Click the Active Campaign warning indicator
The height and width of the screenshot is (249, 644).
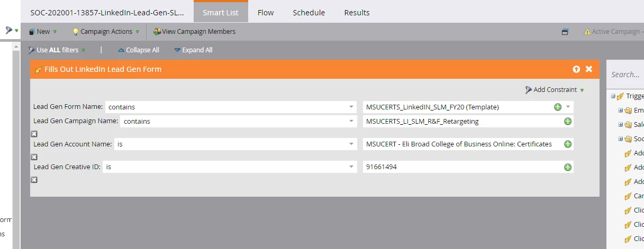point(614,32)
